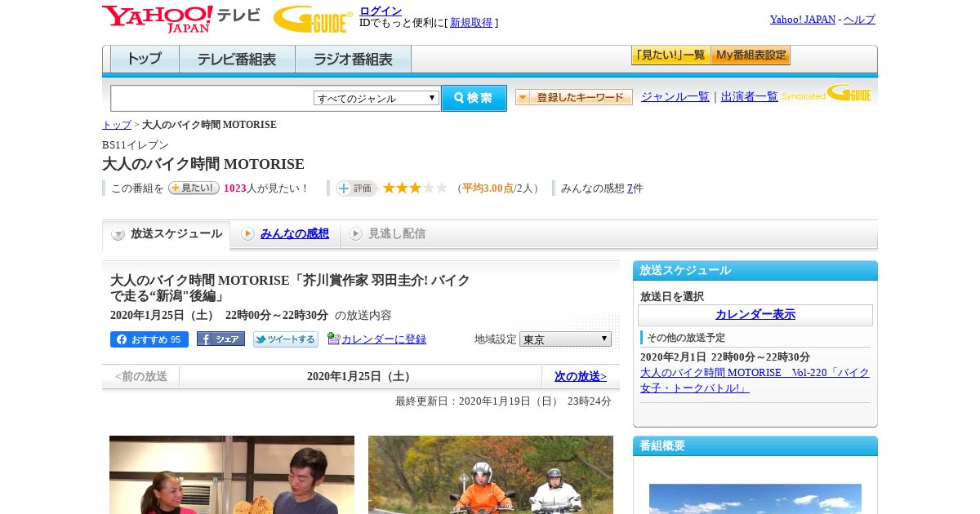Click the ログイン link
This screenshot has width=980, height=514.
coord(381,11)
